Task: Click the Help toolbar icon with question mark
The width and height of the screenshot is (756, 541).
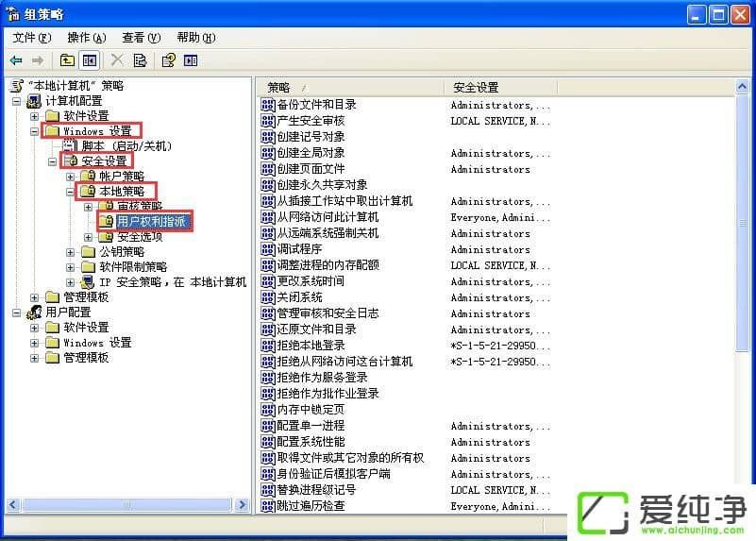Action: tap(168, 60)
